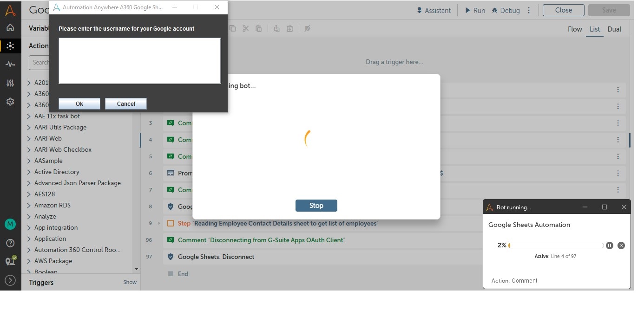This screenshot has width=644, height=336.
Task: Expand the Advanced Json Parser Package
Action: 29,183
